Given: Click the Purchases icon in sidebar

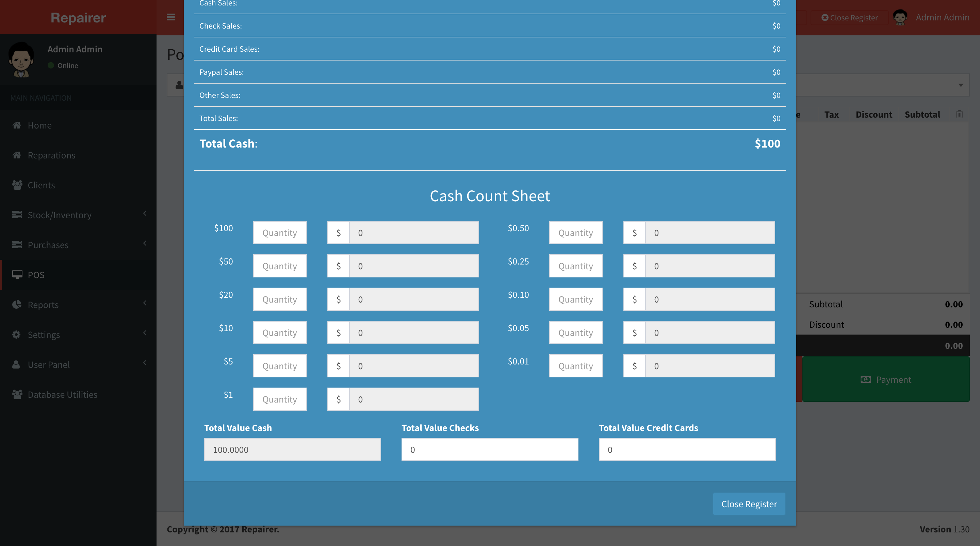Looking at the screenshot, I should (x=17, y=245).
